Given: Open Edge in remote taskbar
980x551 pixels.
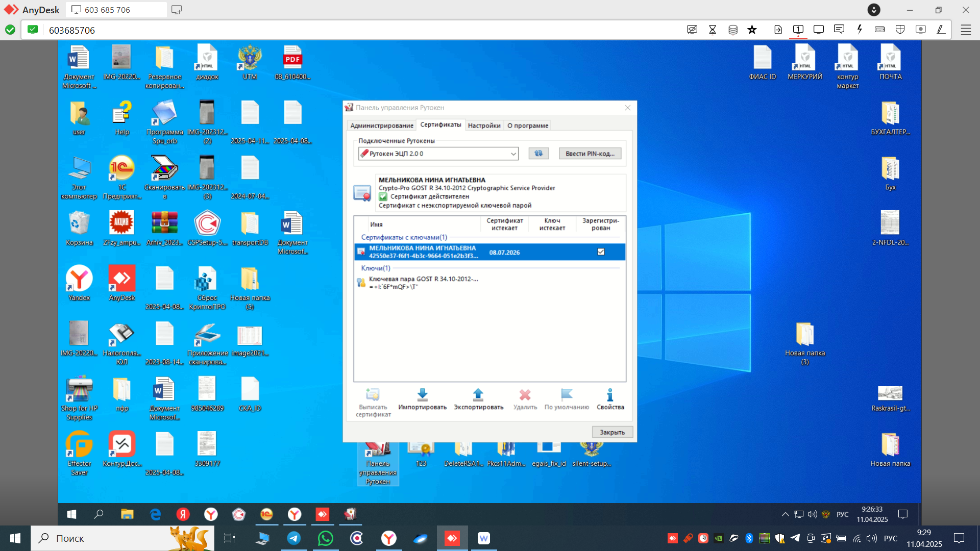Looking at the screenshot, I should [x=155, y=514].
